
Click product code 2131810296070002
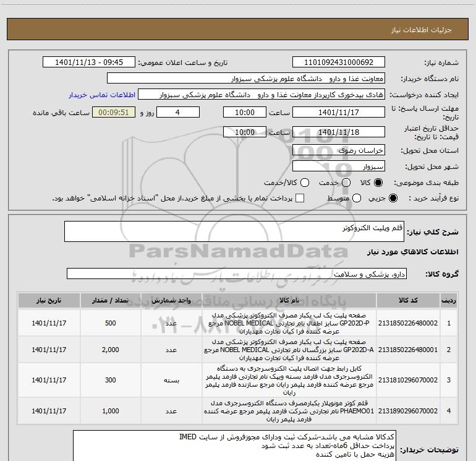(x=408, y=380)
